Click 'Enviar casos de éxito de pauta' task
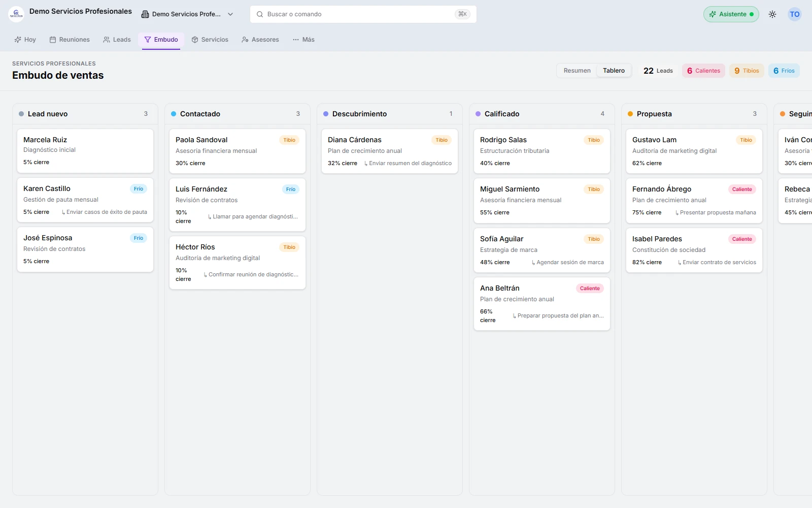 click(105, 212)
